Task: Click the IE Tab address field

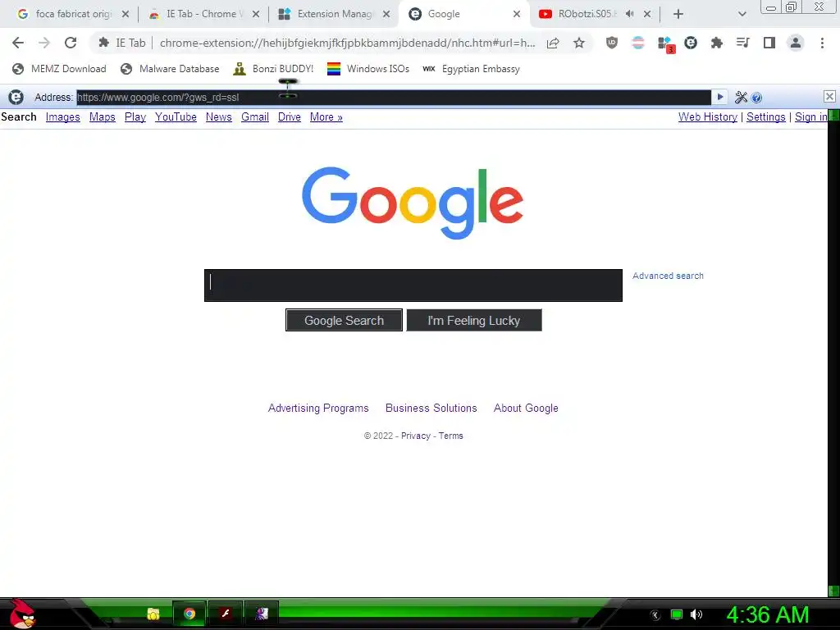Action: pyautogui.click(x=394, y=98)
